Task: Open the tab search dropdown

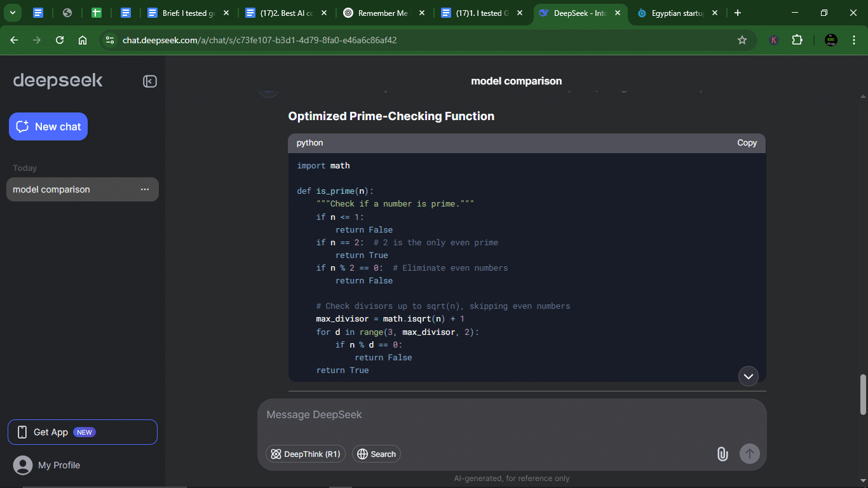Action: [12, 13]
